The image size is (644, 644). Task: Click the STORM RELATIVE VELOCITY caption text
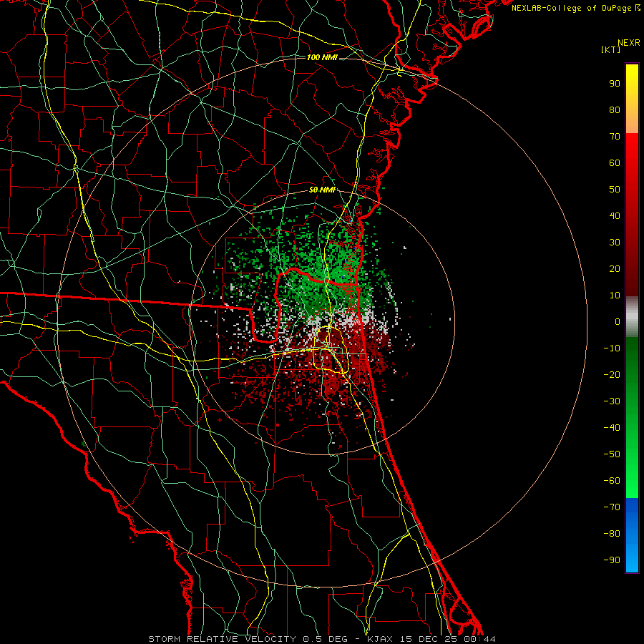coord(222,639)
